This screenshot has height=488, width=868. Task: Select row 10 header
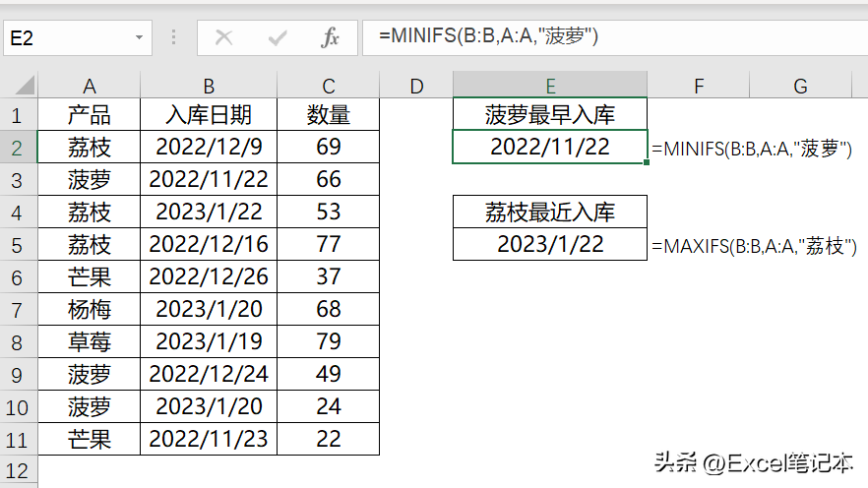tap(19, 407)
